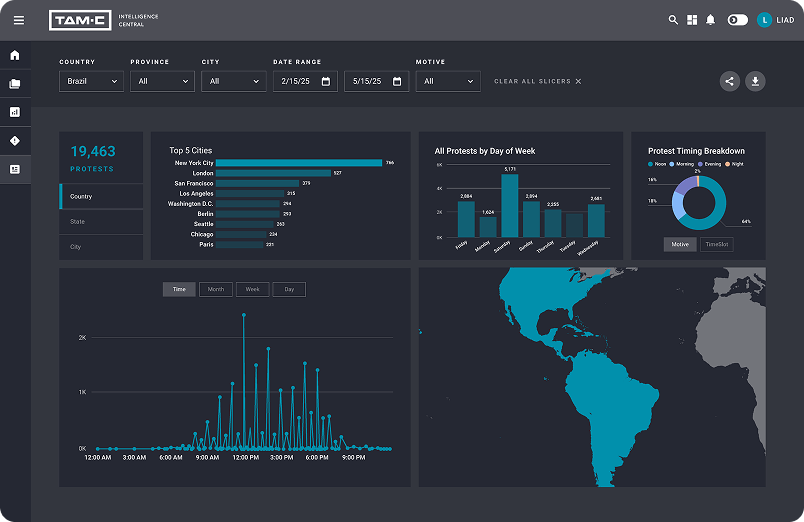Select the State tab

[x=101, y=221]
